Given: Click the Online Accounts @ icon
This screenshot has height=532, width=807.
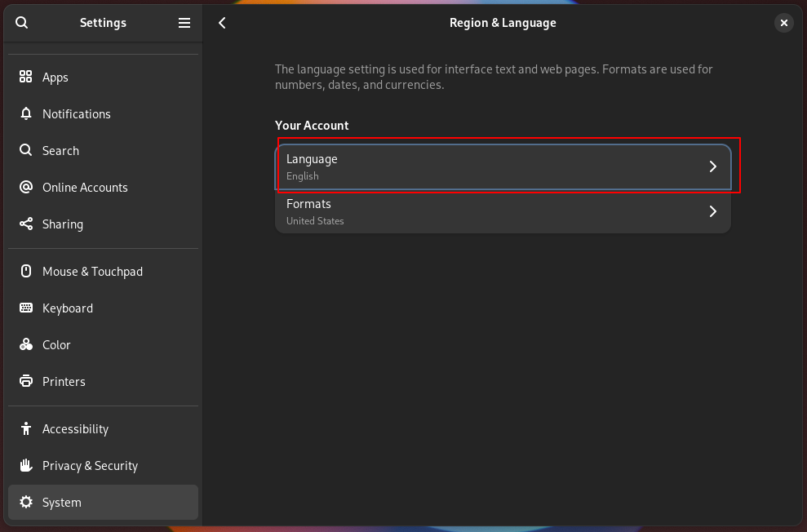Looking at the screenshot, I should coord(26,187).
